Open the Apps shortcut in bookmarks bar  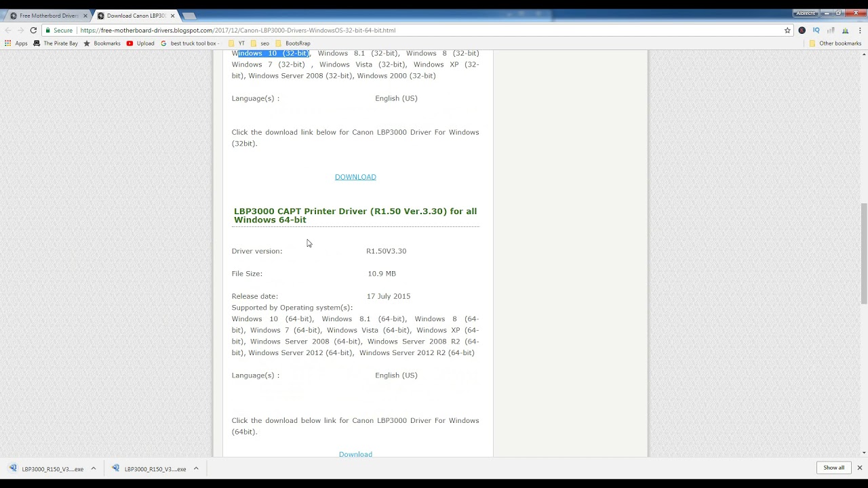point(16,43)
